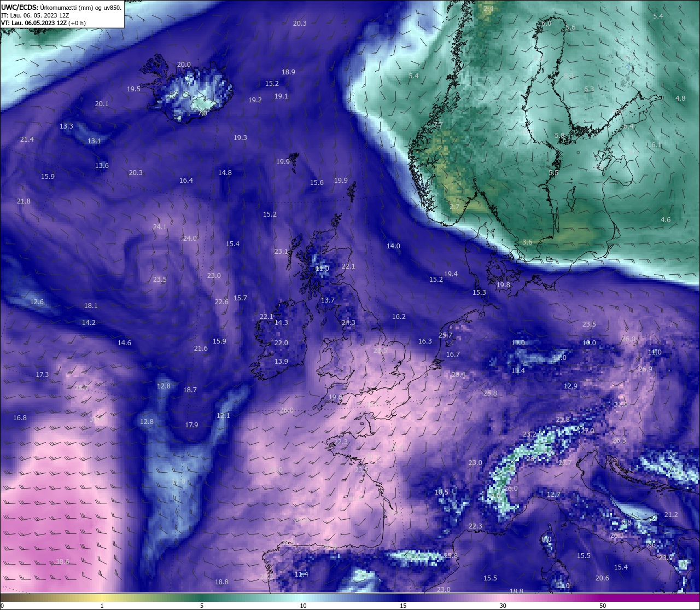Click the 14.0 value in North Sea

point(393,246)
